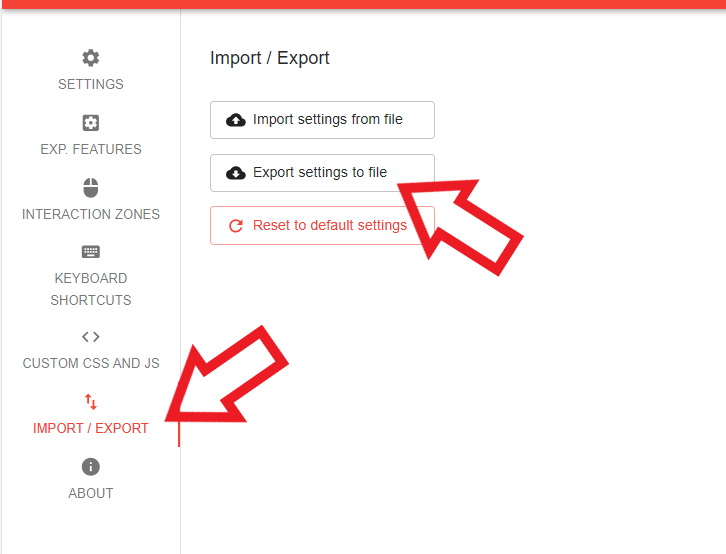The height and width of the screenshot is (554, 726).
Task: Go to INTERACTION ZONES section
Action: (91, 214)
